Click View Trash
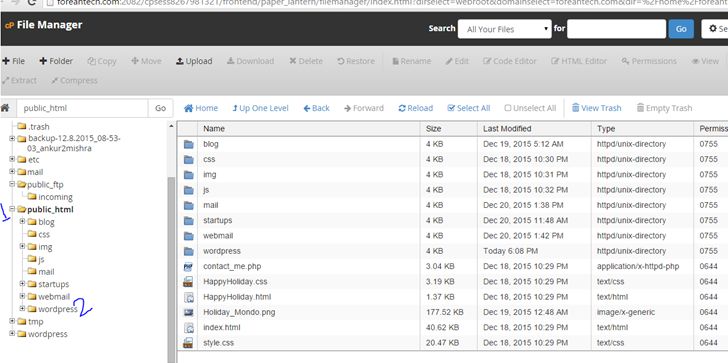728x363 pixels. point(597,108)
